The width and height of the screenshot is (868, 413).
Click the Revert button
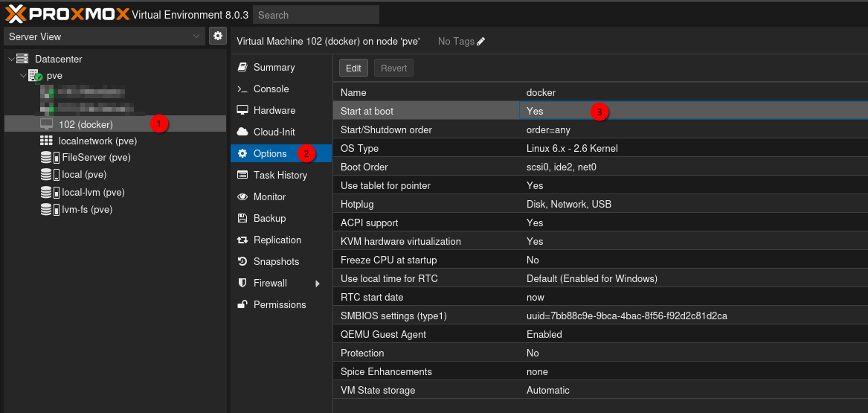pos(393,68)
